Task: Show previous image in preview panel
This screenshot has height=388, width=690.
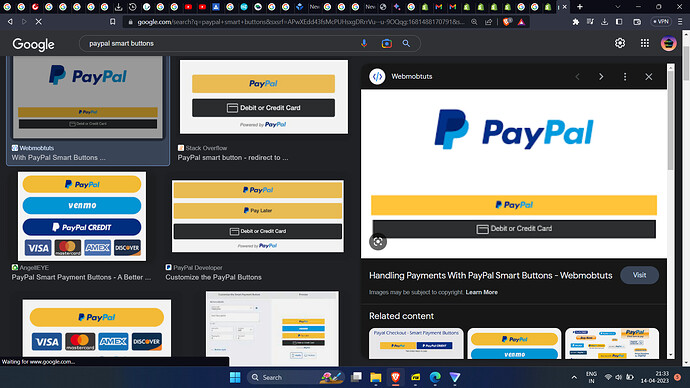Action: (577, 77)
